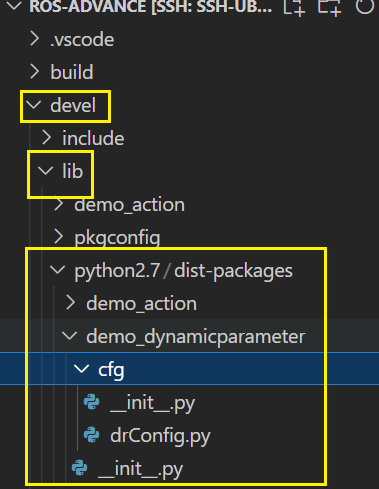Expand the include folder chevron
The image size is (379, 489).
47,138
